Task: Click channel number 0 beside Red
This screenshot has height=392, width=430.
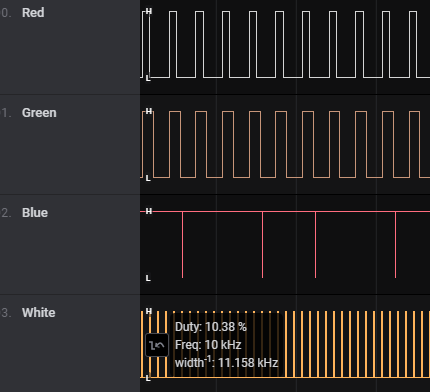Action: point(6,13)
